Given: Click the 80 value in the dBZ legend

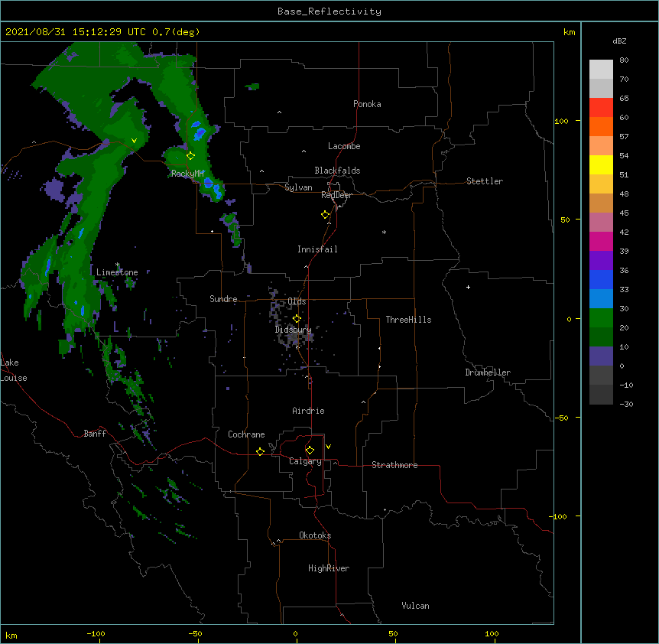Looking at the screenshot, I should [x=624, y=60].
